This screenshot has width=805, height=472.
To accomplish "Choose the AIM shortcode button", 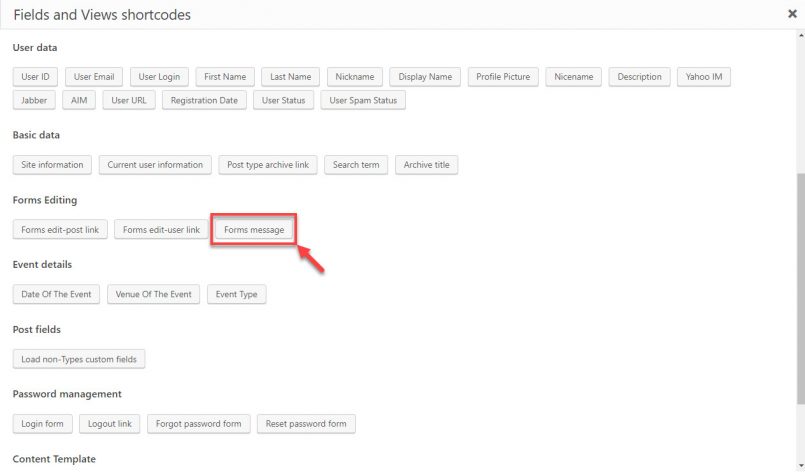I will [79, 100].
